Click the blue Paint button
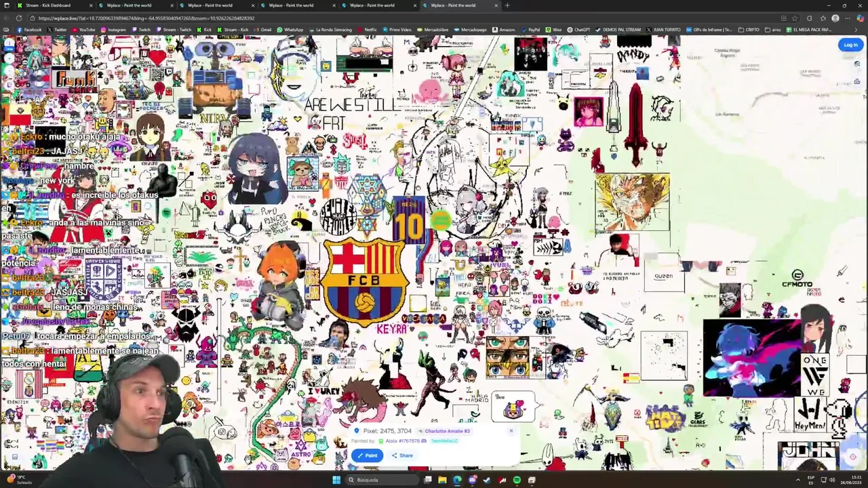 [367, 455]
